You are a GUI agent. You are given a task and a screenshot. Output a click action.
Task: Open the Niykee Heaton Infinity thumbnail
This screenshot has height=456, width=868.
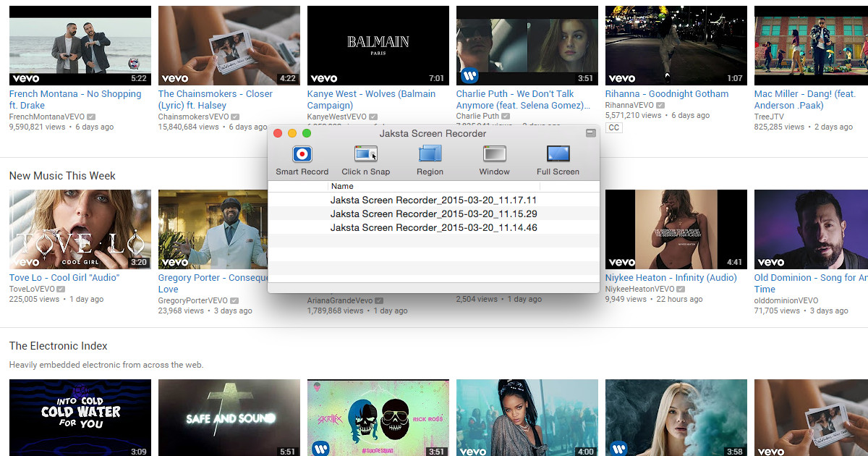tap(676, 229)
